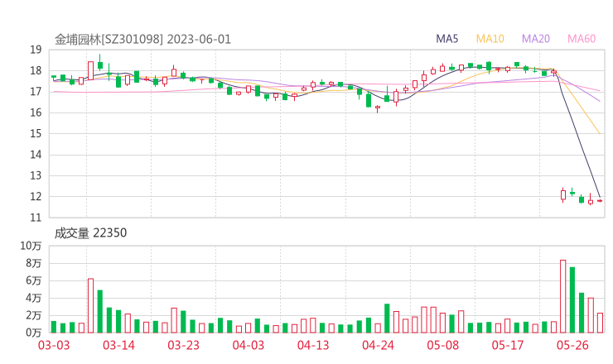613x364 pixels.
Task: Click the 10万 volume axis label
Action: (x=31, y=246)
